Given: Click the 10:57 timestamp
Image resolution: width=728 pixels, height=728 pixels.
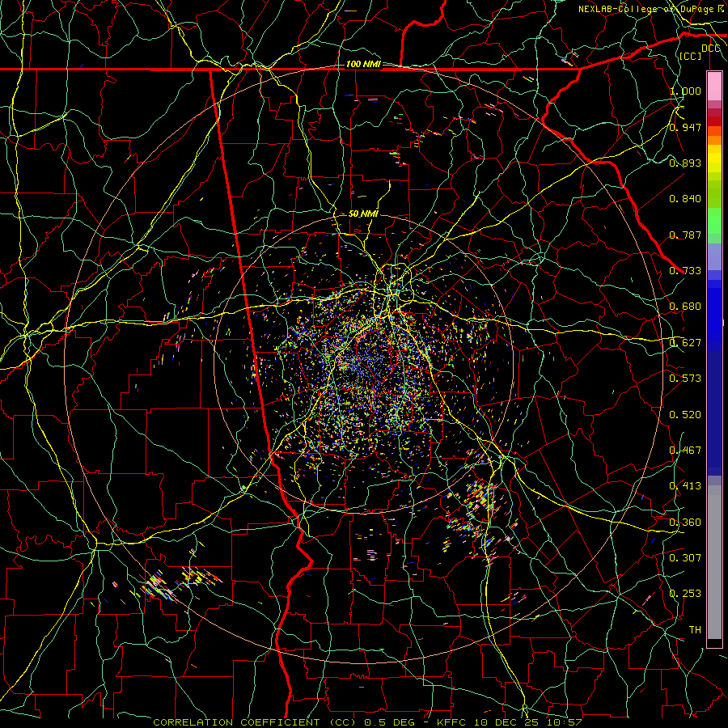Looking at the screenshot, I should point(564,722).
